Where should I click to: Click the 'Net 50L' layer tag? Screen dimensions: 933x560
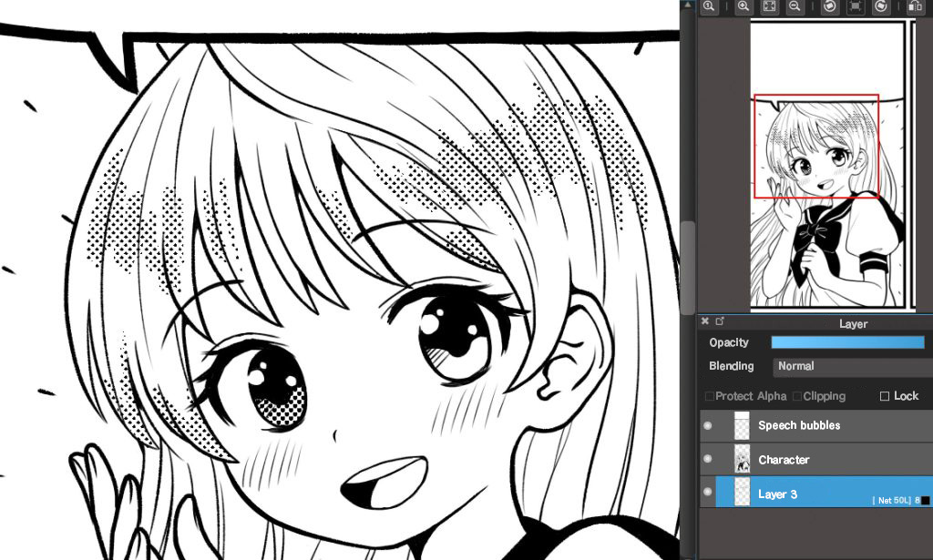(893, 501)
